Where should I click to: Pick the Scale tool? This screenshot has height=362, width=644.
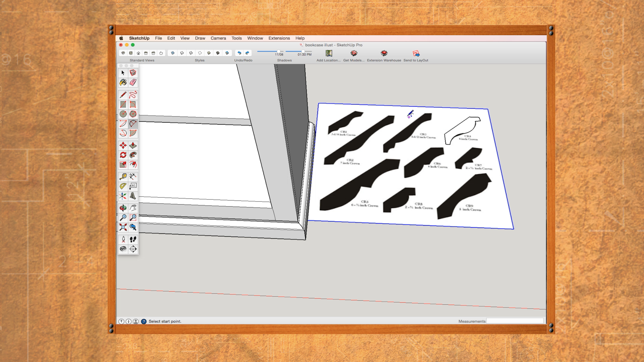tap(123, 165)
